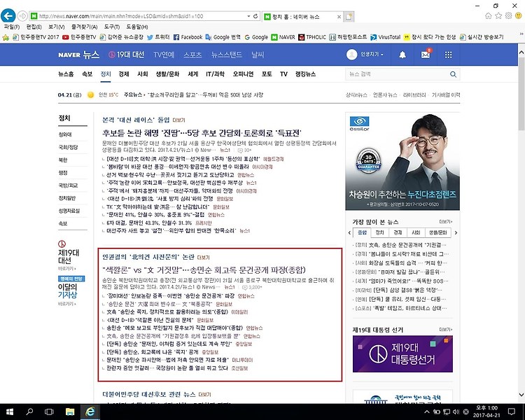Open the Naver services grid icon

tap(448, 55)
